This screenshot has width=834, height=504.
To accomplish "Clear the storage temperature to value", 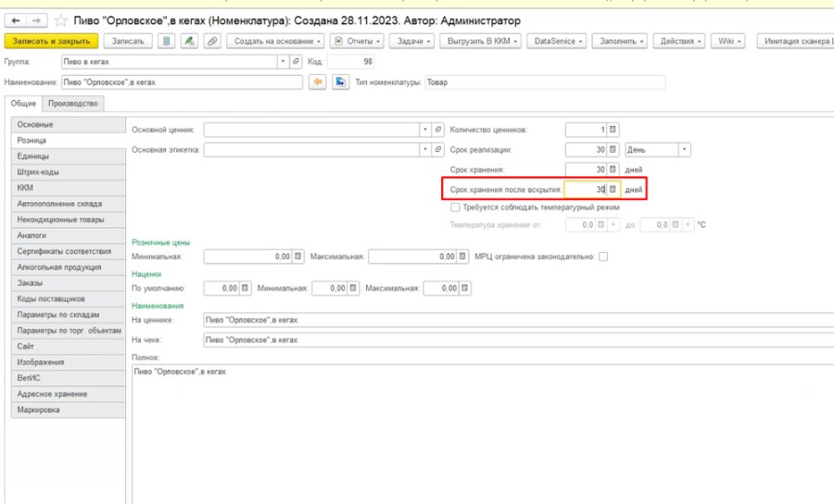I will pyautogui.click(x=688, y=225).
